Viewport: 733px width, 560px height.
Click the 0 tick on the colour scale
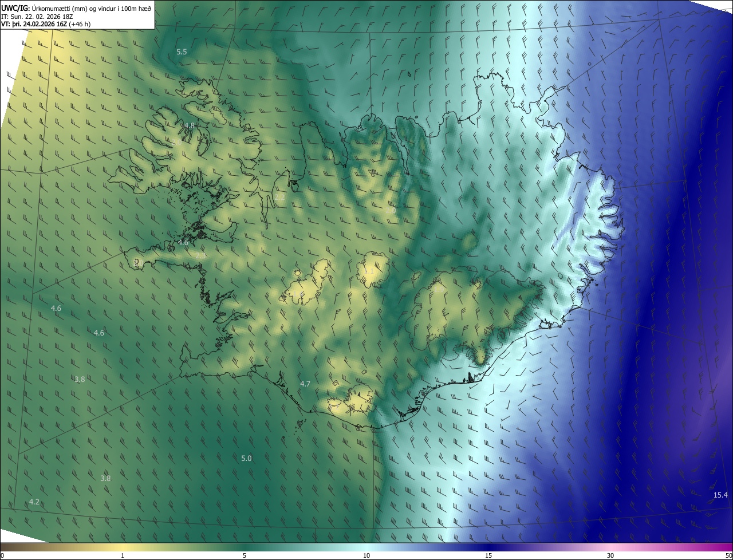click(2, 556)
